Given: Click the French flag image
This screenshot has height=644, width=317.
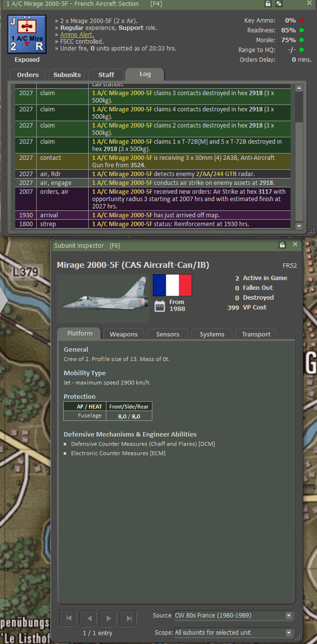Looking at the screenshot, I should click(172, 285).
